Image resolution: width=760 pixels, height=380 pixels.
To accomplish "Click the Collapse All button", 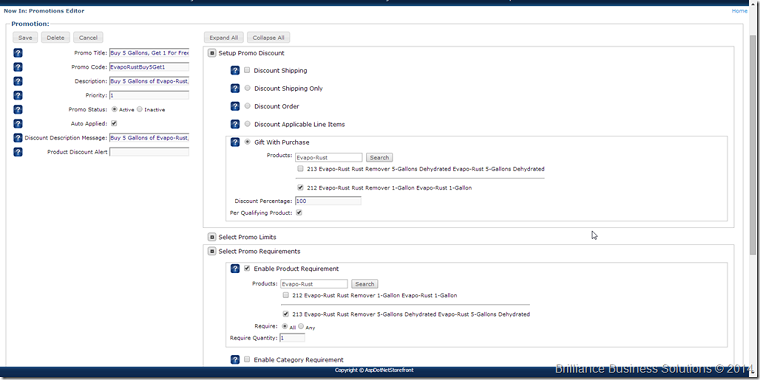I will click(269, 38).
